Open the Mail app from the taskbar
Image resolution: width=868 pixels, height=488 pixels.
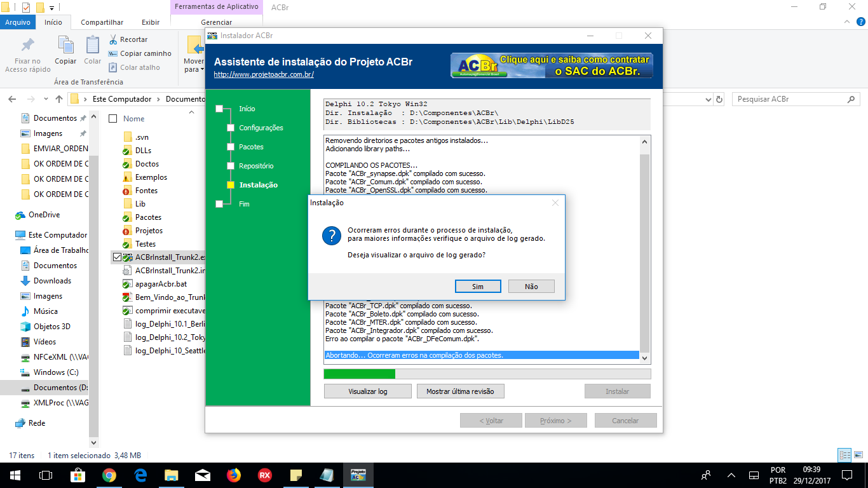203,475
